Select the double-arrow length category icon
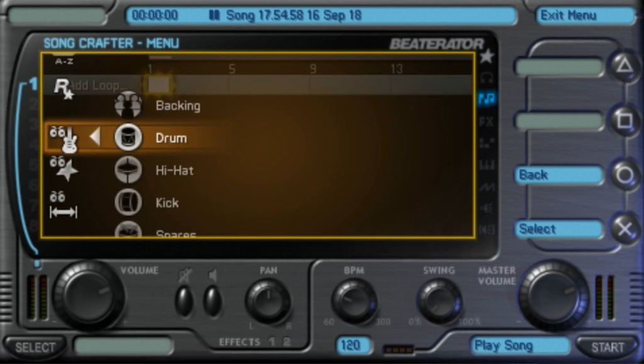This screenshot has width=644, height=364. 64,205
